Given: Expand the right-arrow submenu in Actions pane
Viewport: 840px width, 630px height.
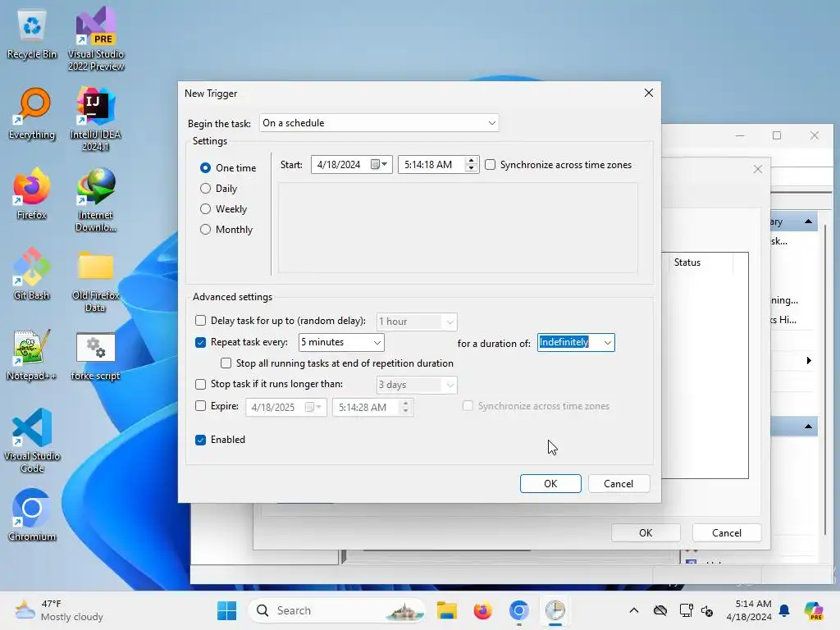Looking at the screenshot, I should tap(809, 361).
